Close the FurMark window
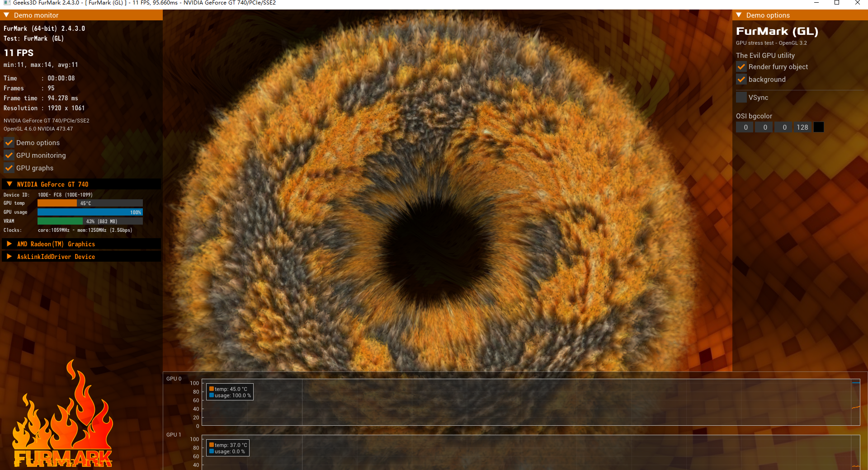Image resolution: width=868 pixels, height=470 pixels. 858,3
